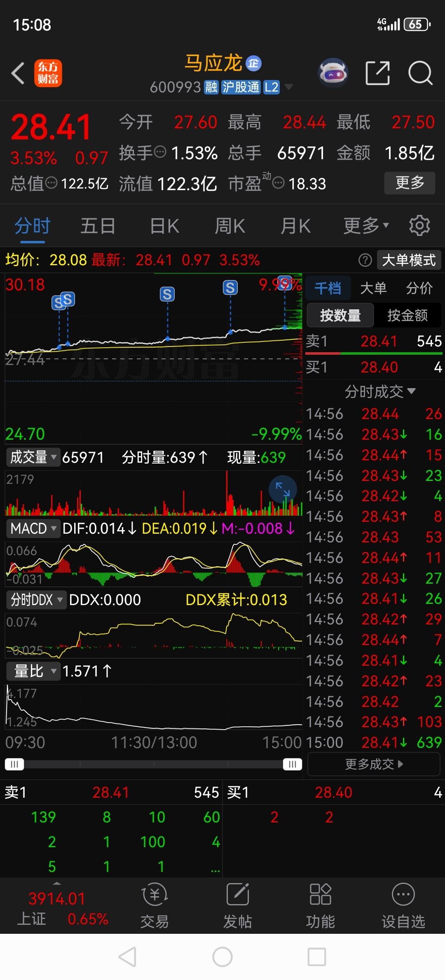Switch to 月K chart tab

[295, 226]
